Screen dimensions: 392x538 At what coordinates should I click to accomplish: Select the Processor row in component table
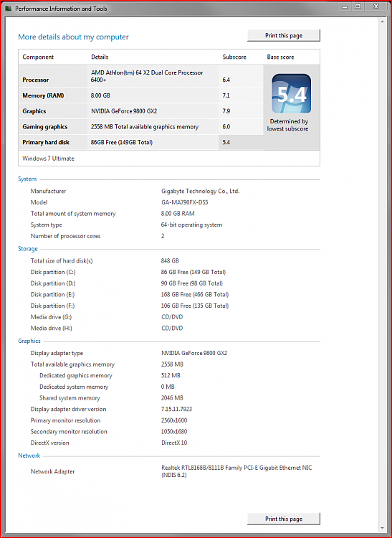141,76
